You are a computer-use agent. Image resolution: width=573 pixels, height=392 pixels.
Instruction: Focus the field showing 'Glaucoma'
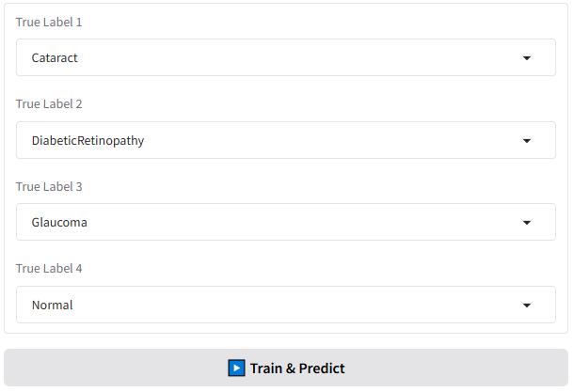pyautogui.click(x=59, y=223)
